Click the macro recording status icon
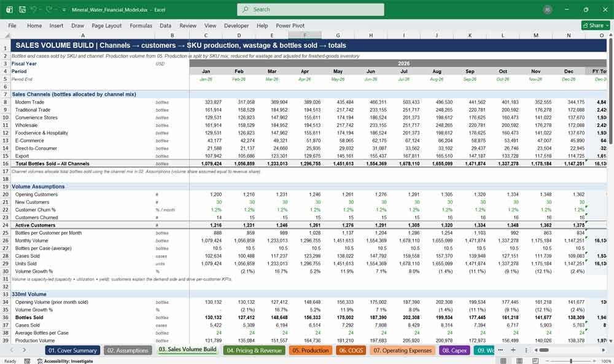This screenshot has width=614, height=364. (x=27, y=361)
